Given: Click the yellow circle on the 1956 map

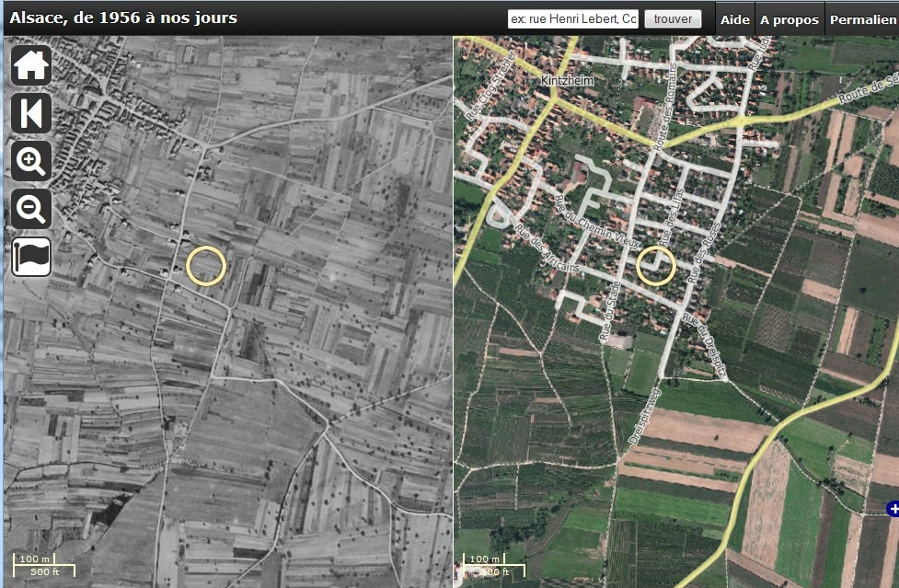Looking at the screenshot, I should (x=206, y=266).
